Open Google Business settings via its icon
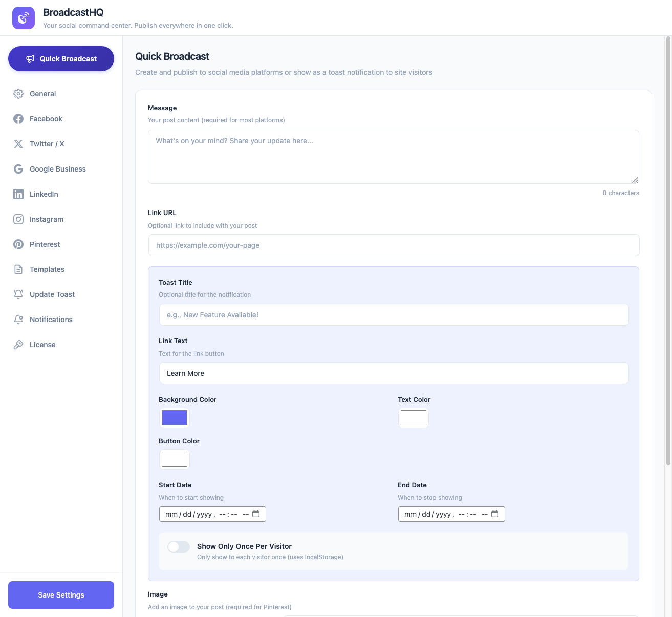672x617 pixels. click(x=18, y=169)
